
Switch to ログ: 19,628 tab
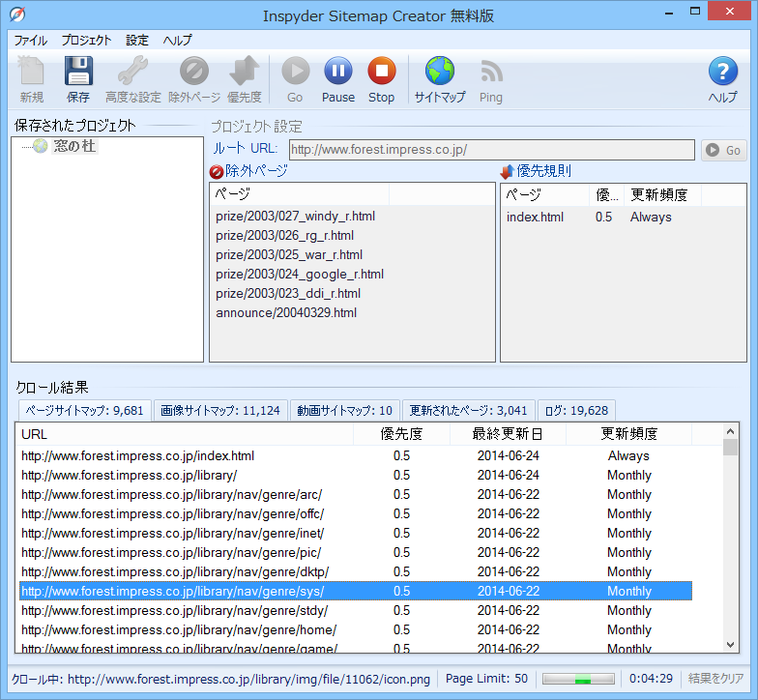tap(576, 410)
